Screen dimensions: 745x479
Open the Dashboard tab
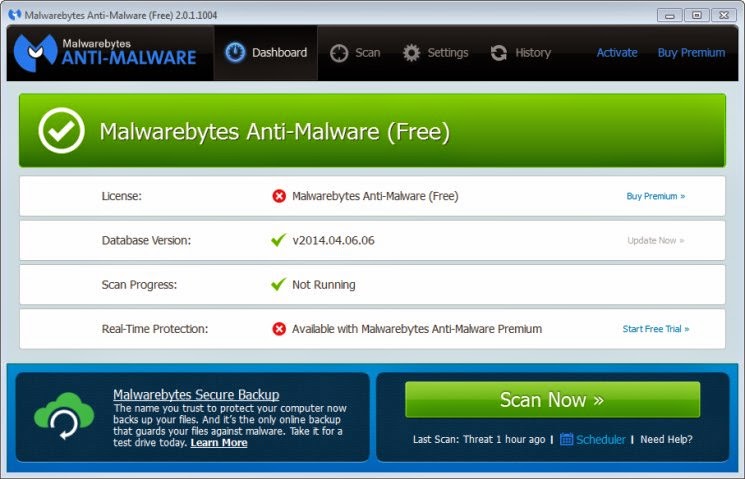click(x=266, y=53)
